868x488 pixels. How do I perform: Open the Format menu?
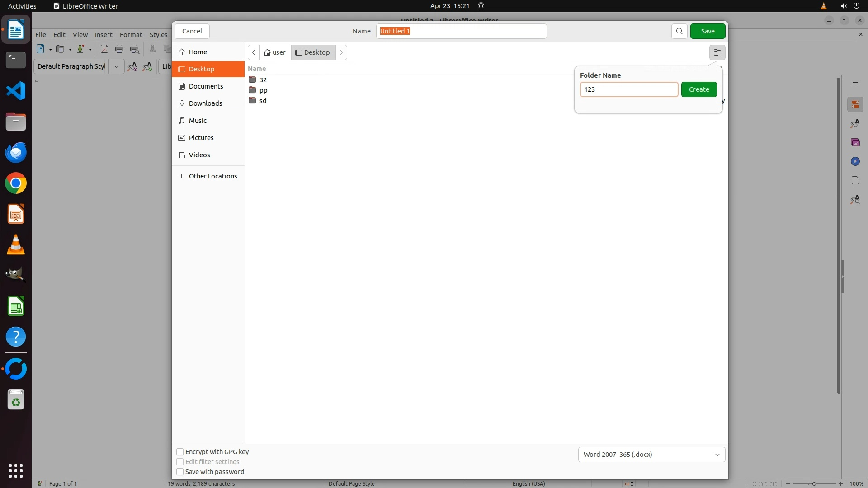131,35
